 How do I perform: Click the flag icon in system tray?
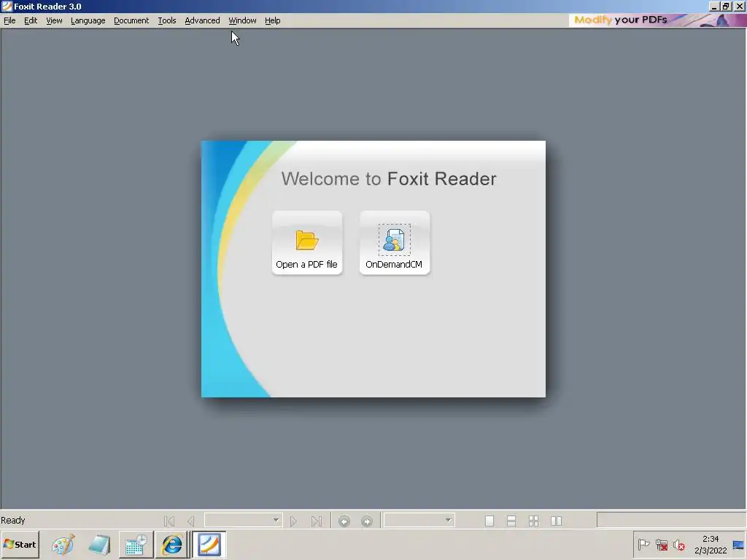[643, 544]
